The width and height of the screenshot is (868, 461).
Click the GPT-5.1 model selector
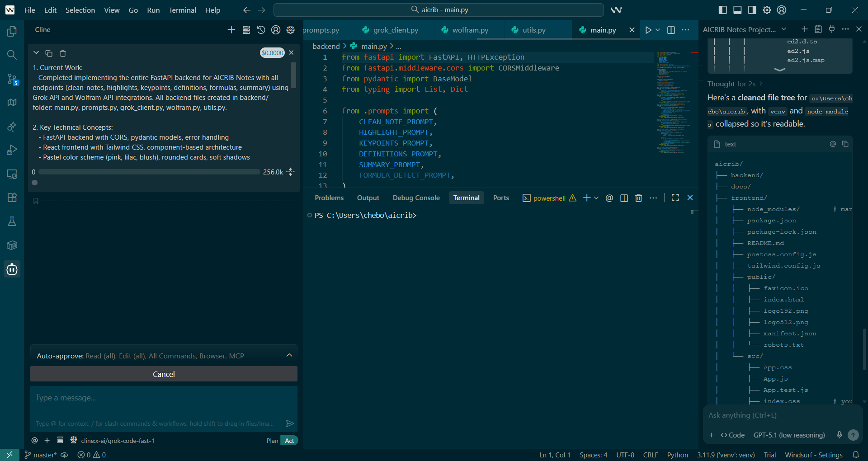point(789,435)
